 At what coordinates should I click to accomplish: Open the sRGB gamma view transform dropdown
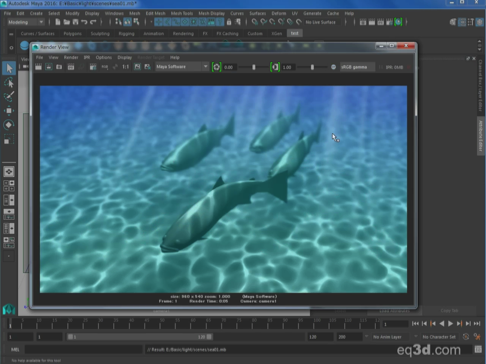(x=357, y=67)
